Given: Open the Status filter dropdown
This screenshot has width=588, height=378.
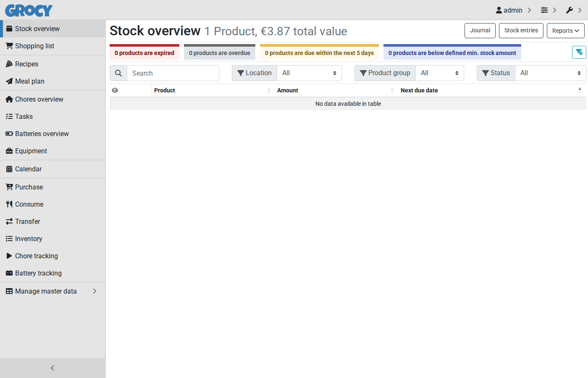Looking at the screenshot, I should coord(551,73).
